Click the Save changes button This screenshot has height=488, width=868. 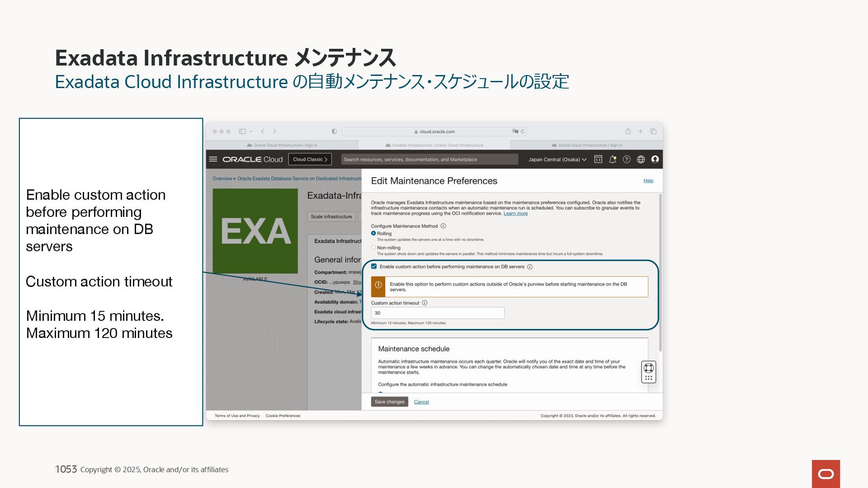click(389, 402)
